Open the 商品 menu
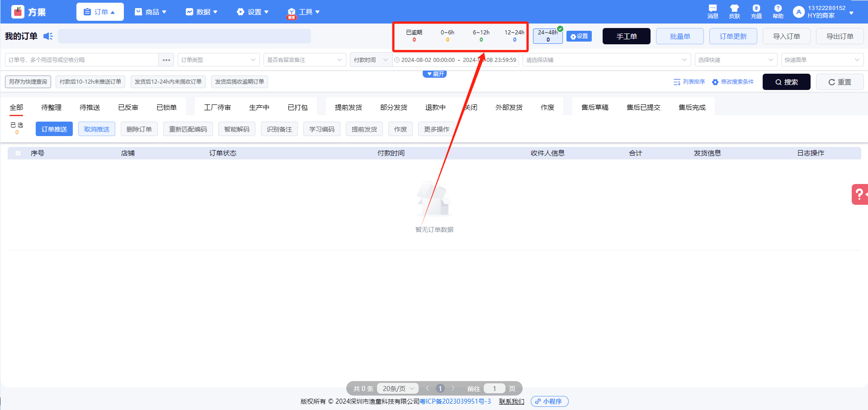The width and height of the screenshot is (868, 410). click(x=151, y=12)
